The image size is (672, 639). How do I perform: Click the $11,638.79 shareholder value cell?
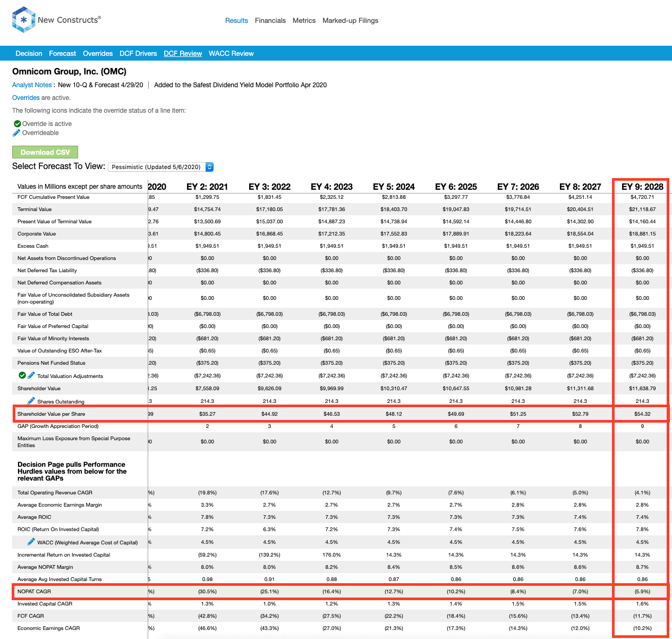[x=642, y=389]
